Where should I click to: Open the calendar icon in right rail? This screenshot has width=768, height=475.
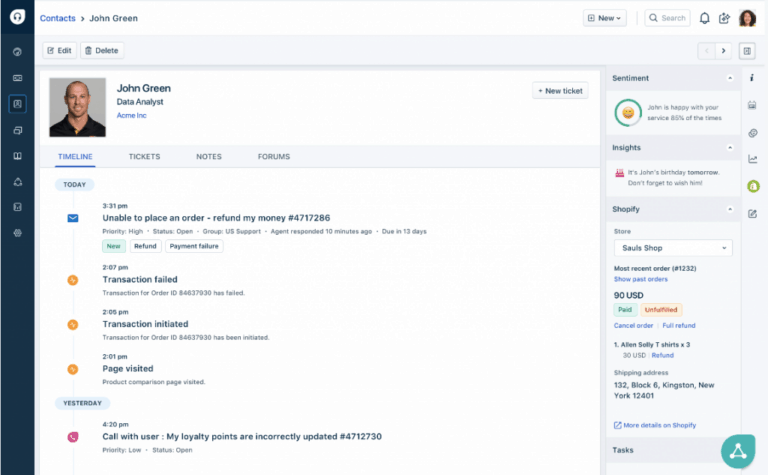[x=752, y=105]
